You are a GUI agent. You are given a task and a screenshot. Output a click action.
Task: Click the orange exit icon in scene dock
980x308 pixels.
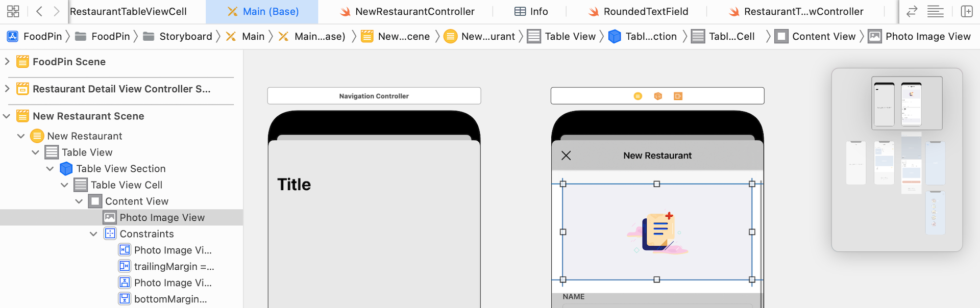(x=678, y=96)
